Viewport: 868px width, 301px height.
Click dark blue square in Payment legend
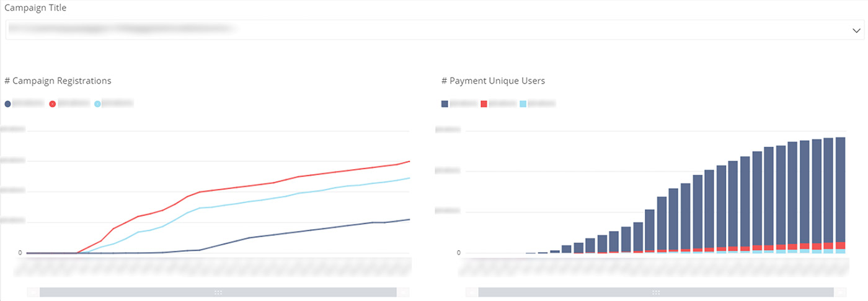point(445,104)
